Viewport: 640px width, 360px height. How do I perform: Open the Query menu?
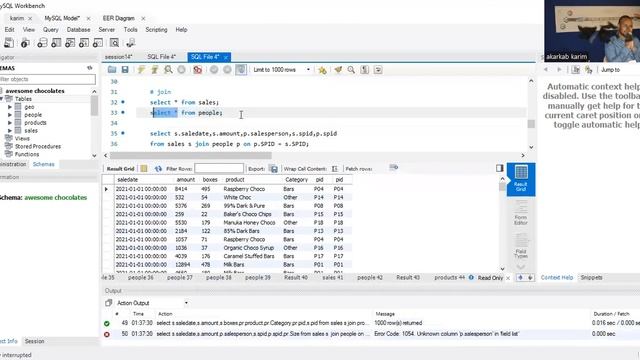click(x=51, y=30)
